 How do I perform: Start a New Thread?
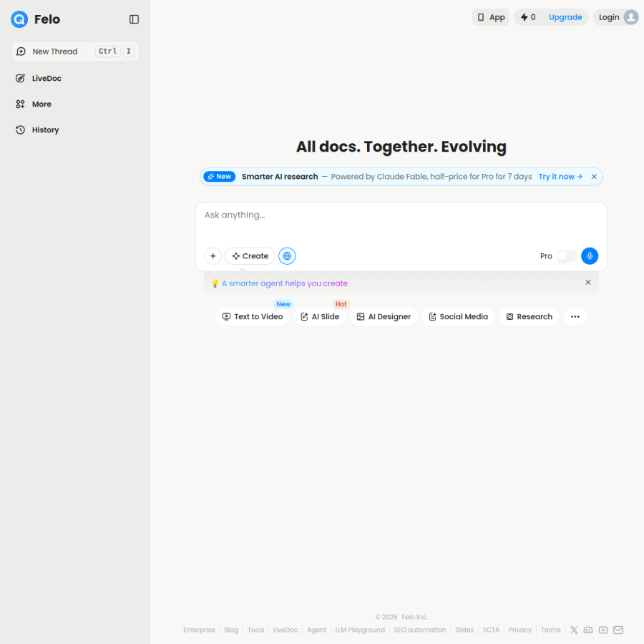(74, 52)
